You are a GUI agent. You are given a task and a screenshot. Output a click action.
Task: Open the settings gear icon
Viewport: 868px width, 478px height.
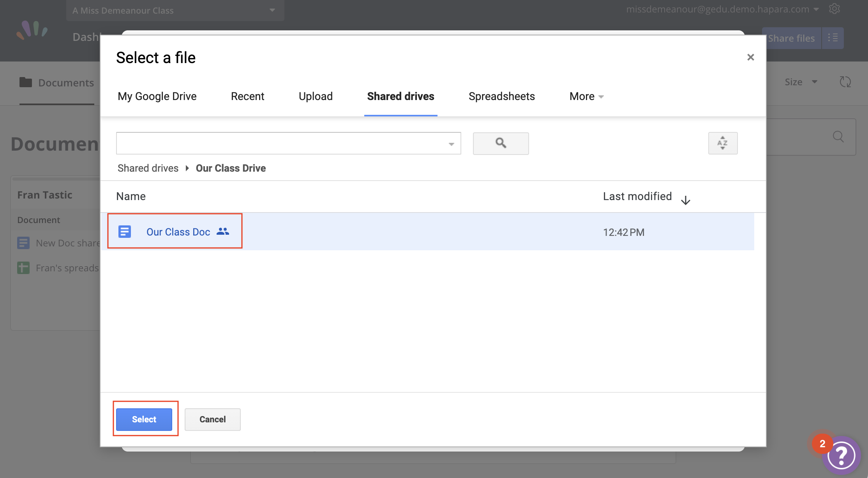pos(834,9)
